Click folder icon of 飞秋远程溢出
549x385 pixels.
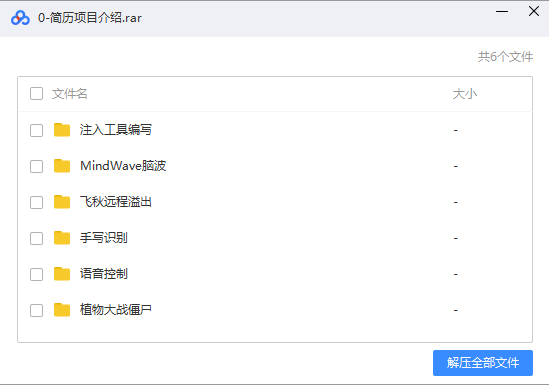pyautogui.click(x=62, y=202)
